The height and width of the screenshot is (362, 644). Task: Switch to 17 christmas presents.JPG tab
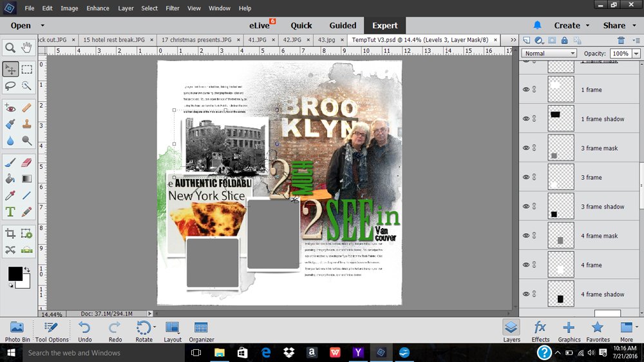point(196,40)
